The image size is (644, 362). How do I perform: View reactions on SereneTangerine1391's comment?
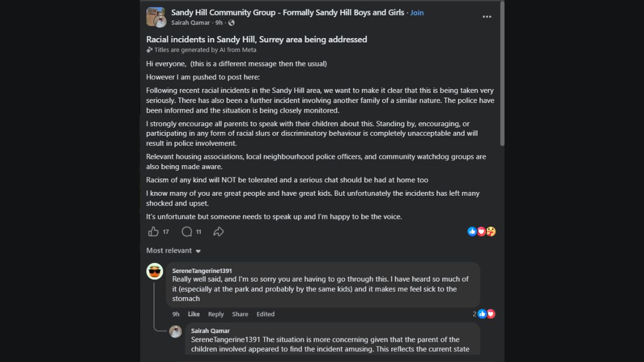[x=484, y=314]
